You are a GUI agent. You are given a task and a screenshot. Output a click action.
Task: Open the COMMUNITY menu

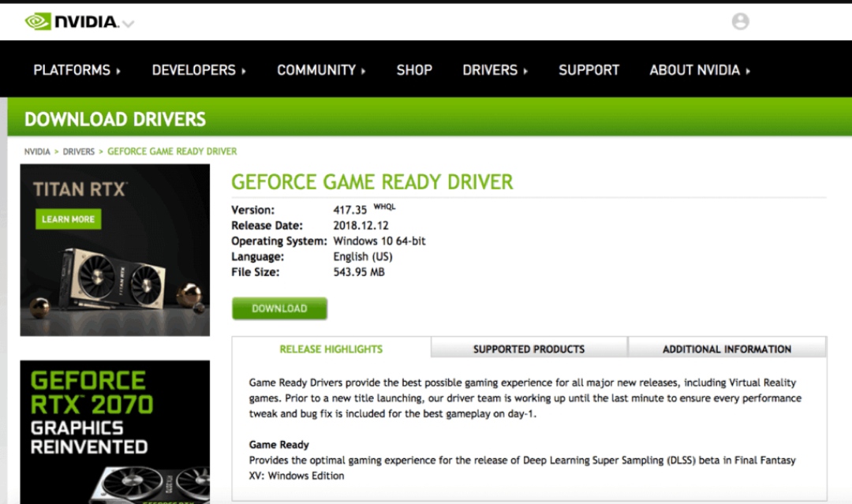click(321, 70)
